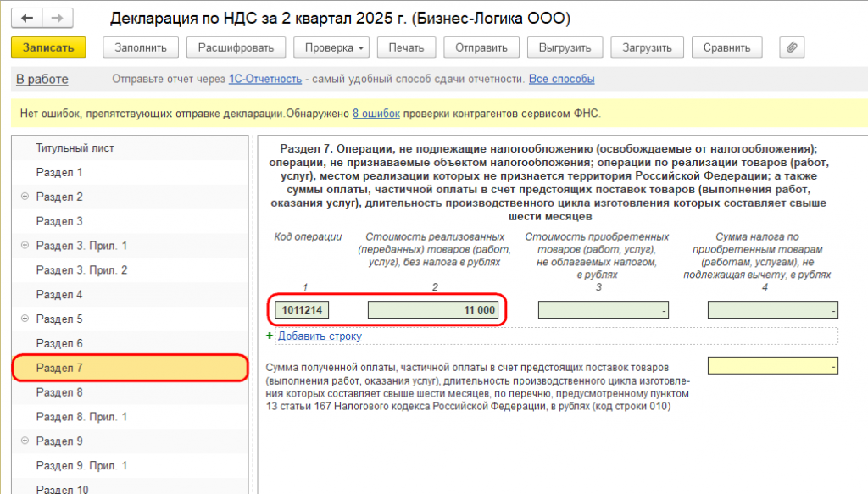Expand the Раздел 2 node

pos(25,197)
